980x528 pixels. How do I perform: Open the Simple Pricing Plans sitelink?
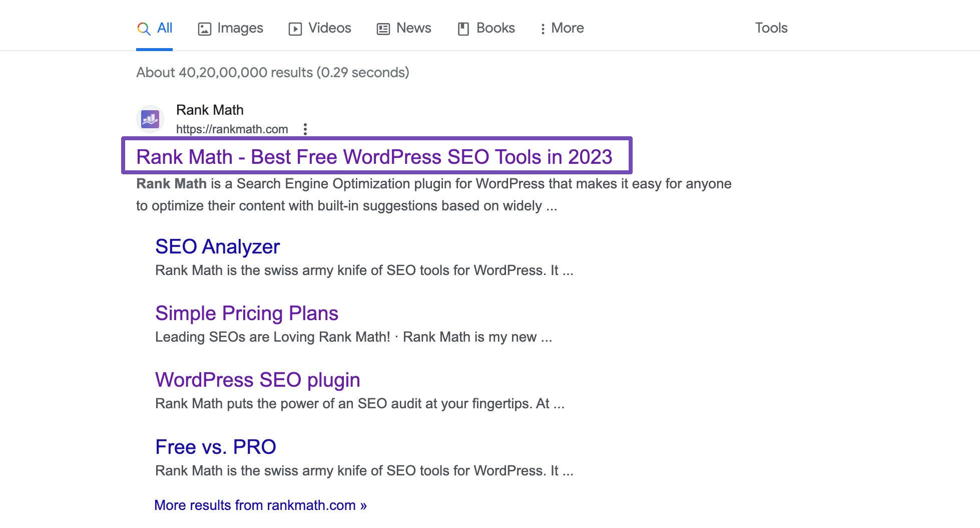click(247, 313)
